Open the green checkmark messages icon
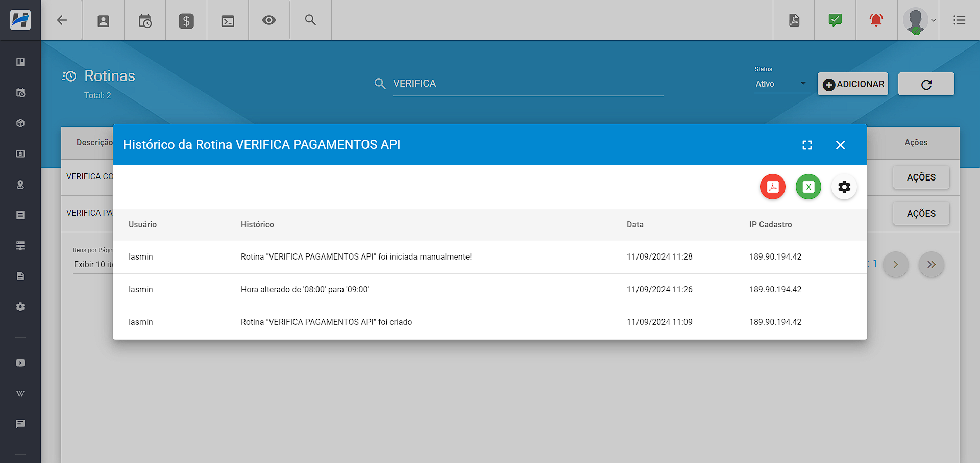Screen dimensions: 980x463 click(835, 20)
